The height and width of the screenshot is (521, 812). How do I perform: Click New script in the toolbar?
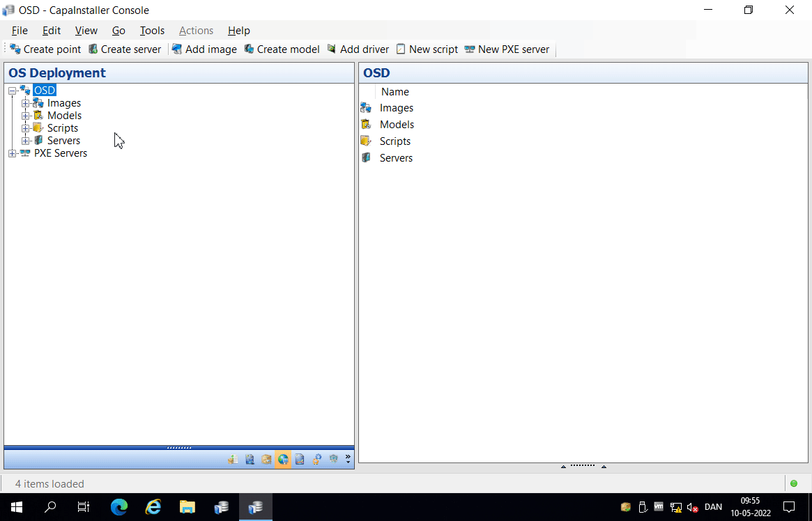pos(427,49)
